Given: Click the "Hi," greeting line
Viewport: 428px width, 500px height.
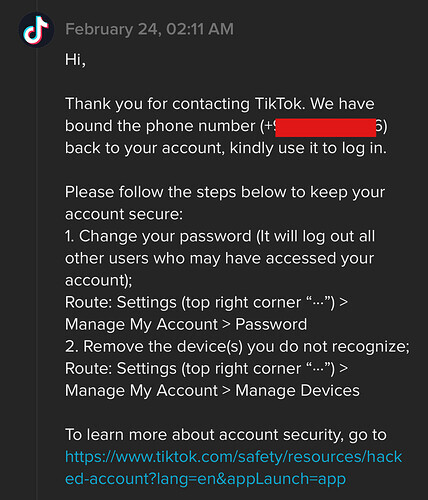Looking at the screenshot, I should [x=75, y=60].
